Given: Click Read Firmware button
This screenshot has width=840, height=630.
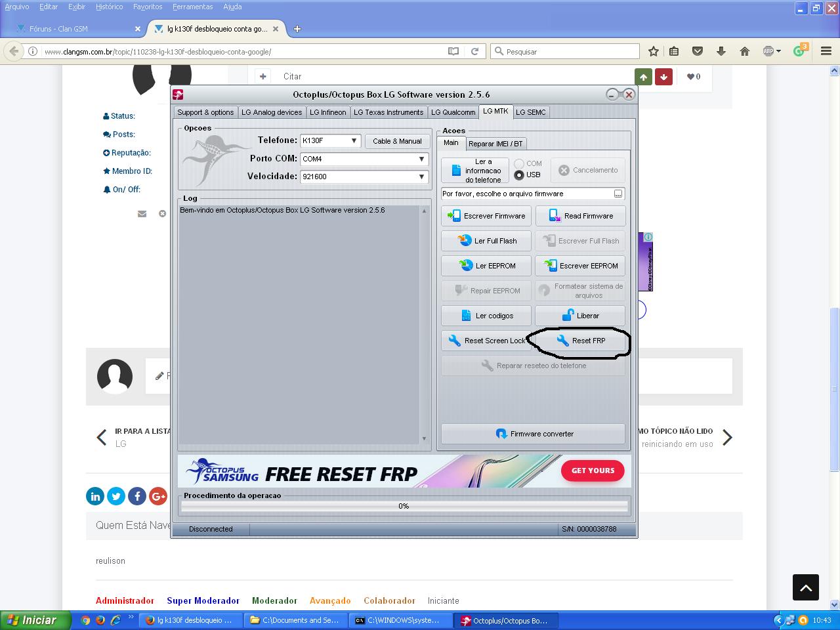Looking at the screenshot, I should coord(580,216).
